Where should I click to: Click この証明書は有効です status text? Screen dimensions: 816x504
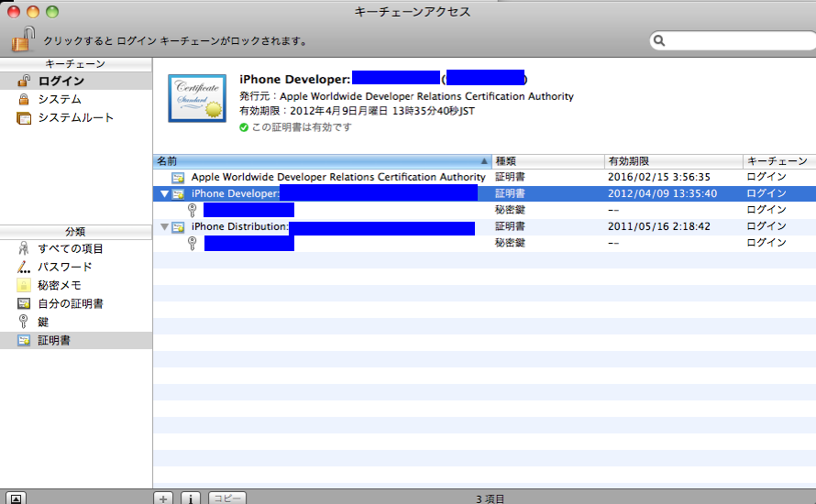point(302,127)
